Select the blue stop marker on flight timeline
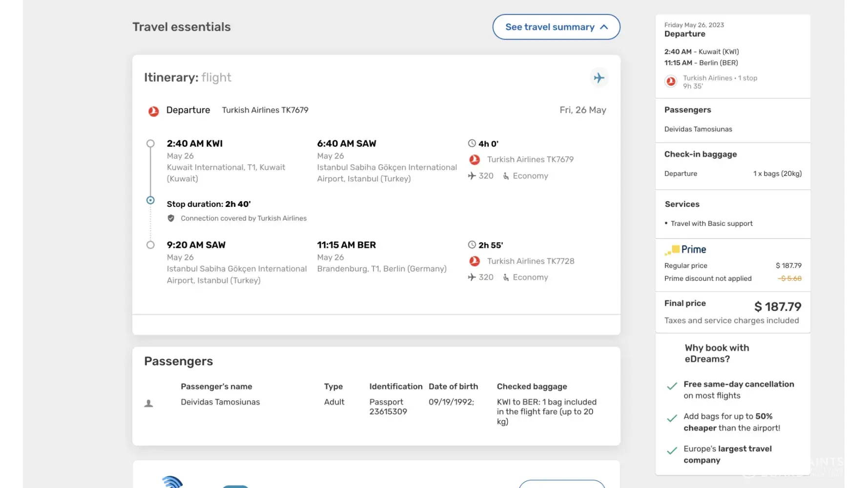 150,200
